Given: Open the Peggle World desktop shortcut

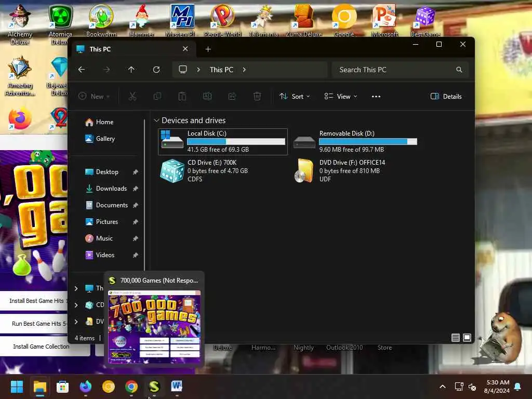Looking at the screenshot, I should [x=222, y=20].
